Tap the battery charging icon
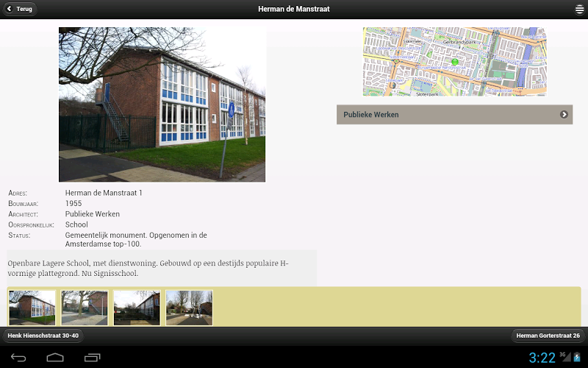The height and width of the screenshot is (368, 588). pyautogui.click(x=576, y=357)
